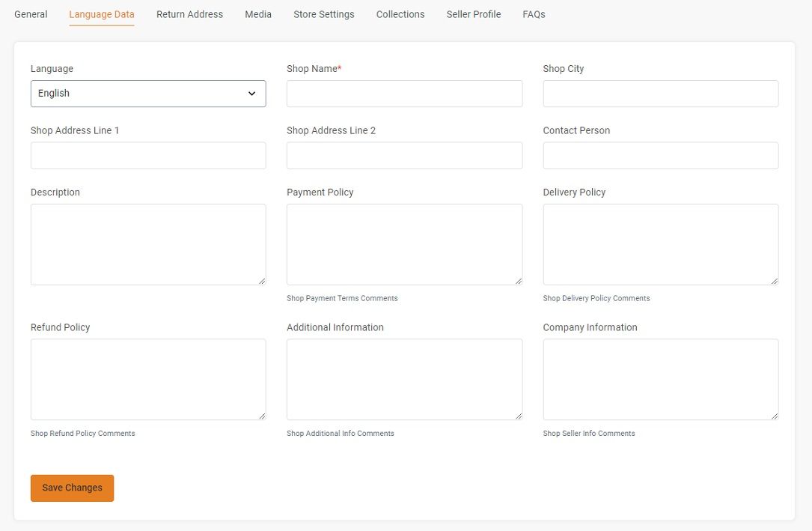This screenshot has height=531, width=812.
Task: Open the Return Address tab
Action: (189, 14)
